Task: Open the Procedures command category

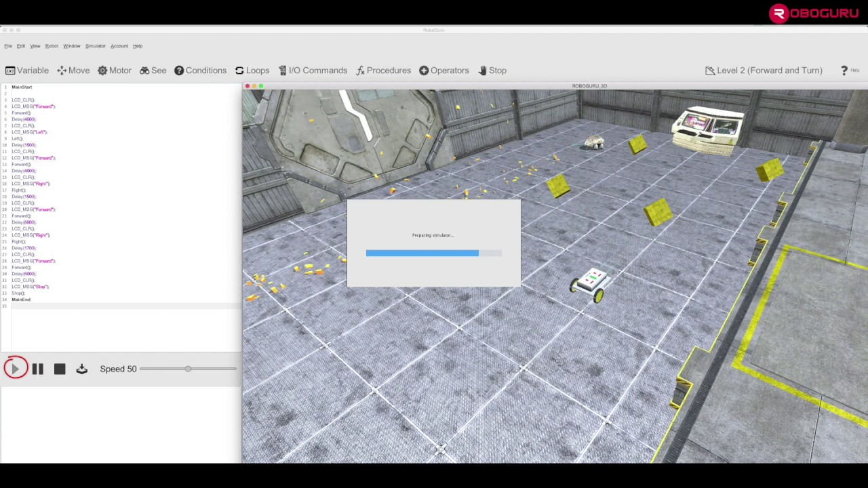Action: 383,70
